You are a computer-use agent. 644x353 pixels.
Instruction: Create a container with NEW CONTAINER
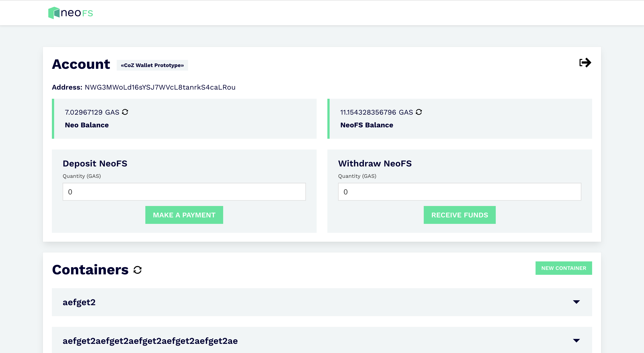coord(563,268)
